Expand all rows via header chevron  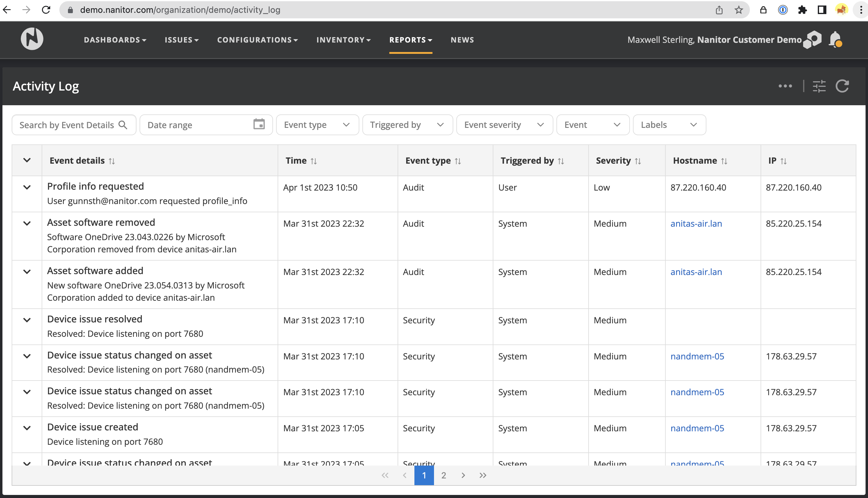tap(27, 160)
